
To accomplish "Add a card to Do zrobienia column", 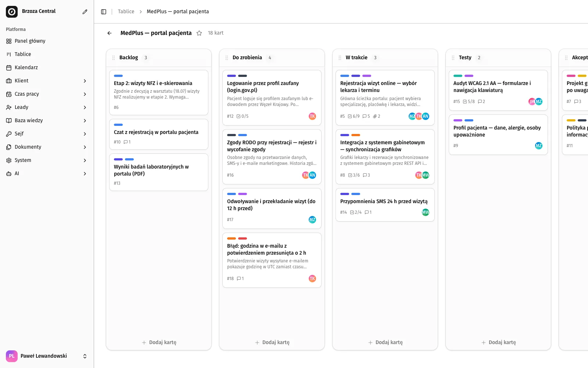I will tap(272, 342).
